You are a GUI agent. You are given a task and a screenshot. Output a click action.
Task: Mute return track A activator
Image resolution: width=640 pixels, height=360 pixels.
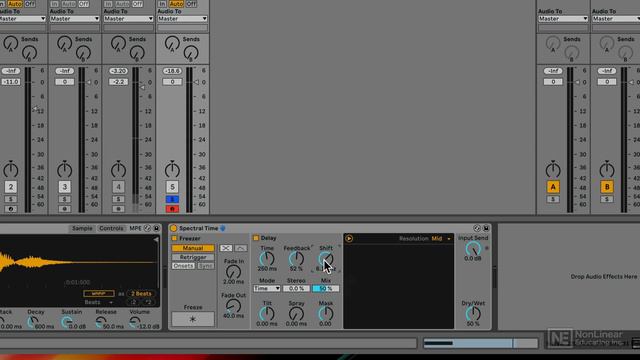pos(553,187)
